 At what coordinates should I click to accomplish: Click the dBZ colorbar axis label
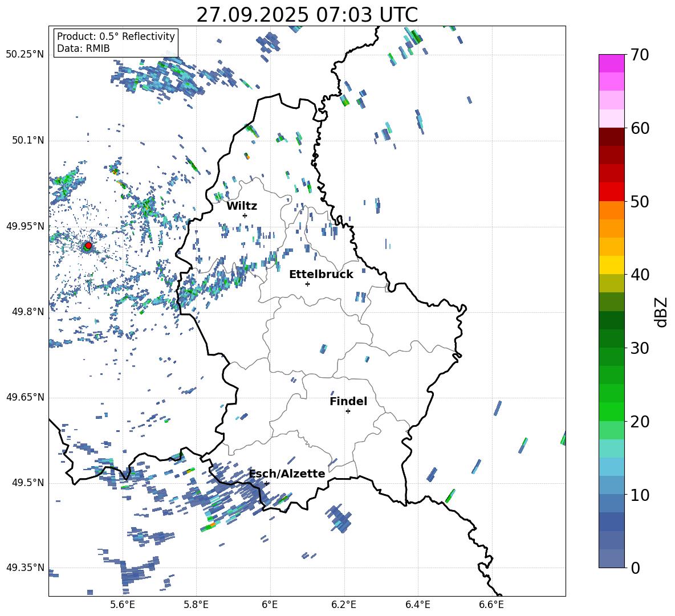662,312
